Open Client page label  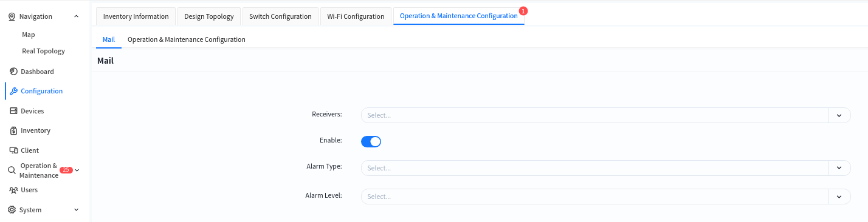point(30,150)
